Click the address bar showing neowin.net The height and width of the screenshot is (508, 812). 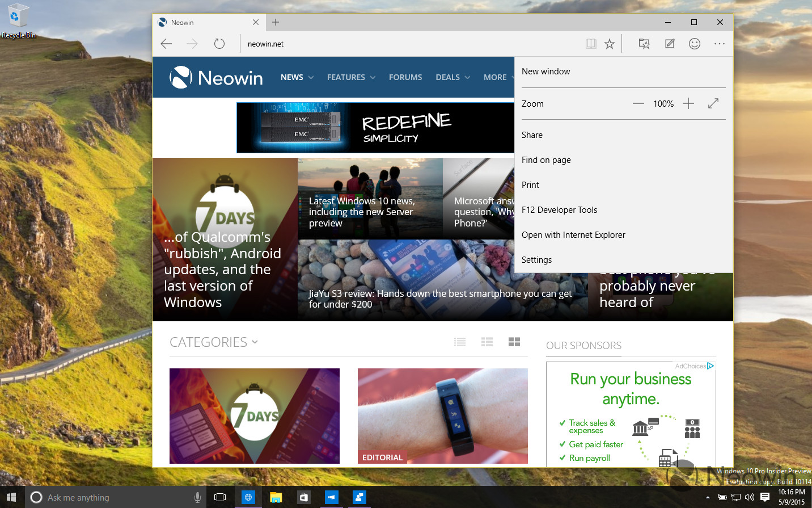click(411, 44)
